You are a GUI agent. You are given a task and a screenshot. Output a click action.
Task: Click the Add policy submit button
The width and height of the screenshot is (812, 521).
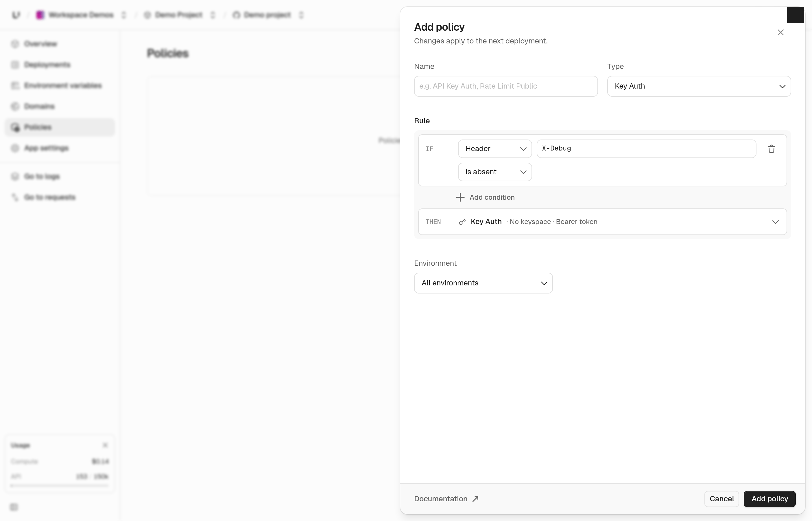[x=769, y=499]
